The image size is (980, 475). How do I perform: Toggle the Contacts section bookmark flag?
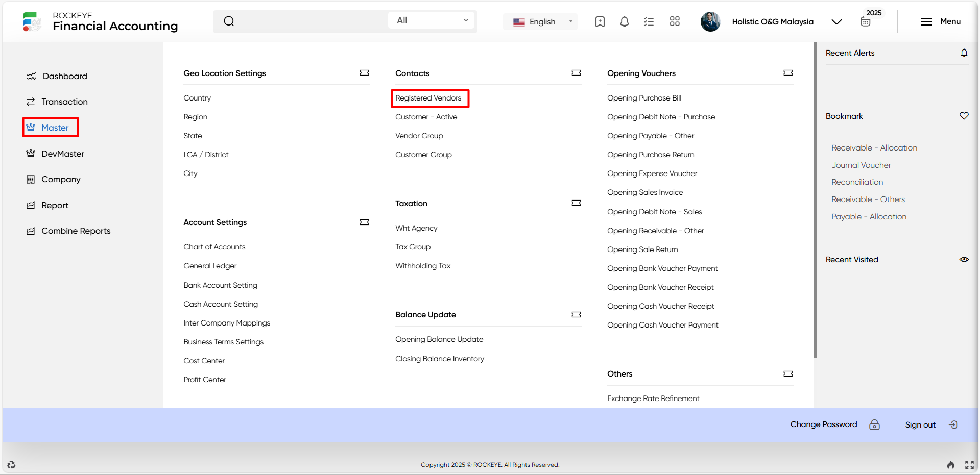click(576, 73)
